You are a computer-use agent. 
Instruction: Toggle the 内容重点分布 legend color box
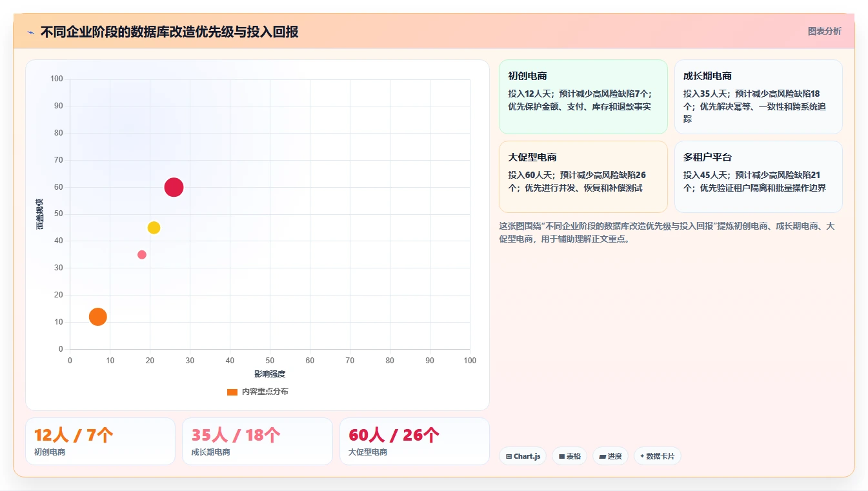click(232, 392)
